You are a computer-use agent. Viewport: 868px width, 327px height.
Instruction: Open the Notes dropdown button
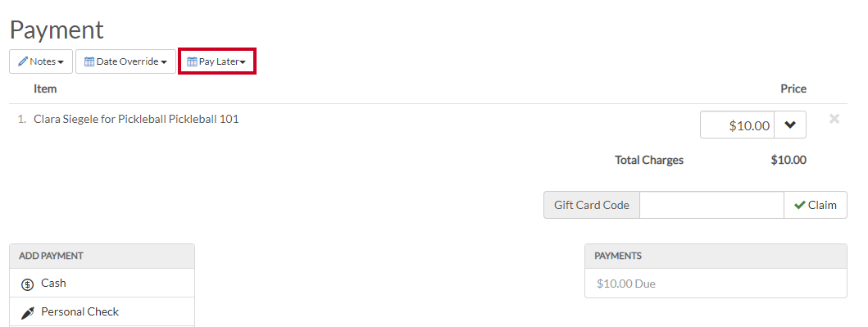point(41,61)
